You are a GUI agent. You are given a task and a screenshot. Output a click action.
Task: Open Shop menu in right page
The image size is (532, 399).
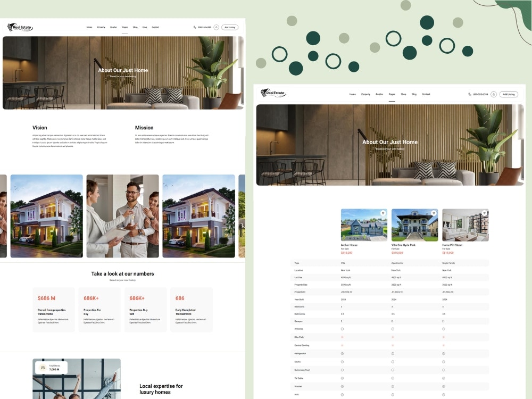tap(403, 94)
